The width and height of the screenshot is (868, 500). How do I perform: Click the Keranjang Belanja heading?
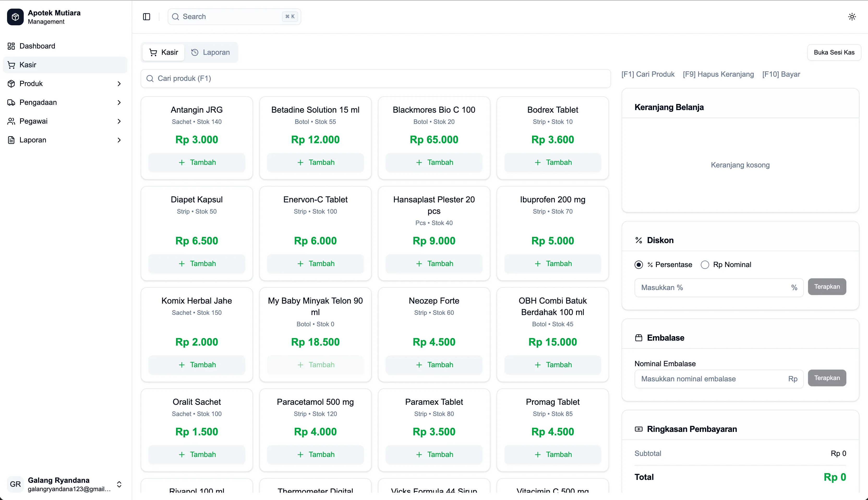[x=669, y=107]
